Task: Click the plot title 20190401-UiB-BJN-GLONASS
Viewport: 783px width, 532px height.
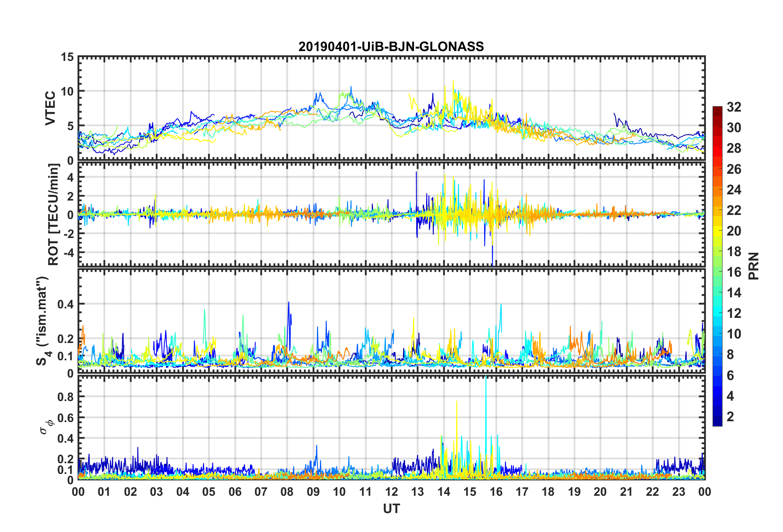Action: pos(391,47)
